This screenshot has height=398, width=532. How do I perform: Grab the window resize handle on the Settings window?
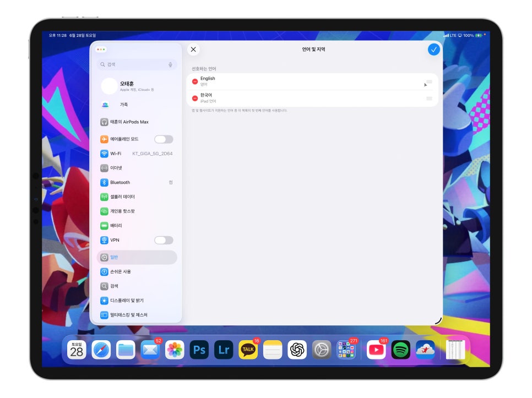[438, 321]
